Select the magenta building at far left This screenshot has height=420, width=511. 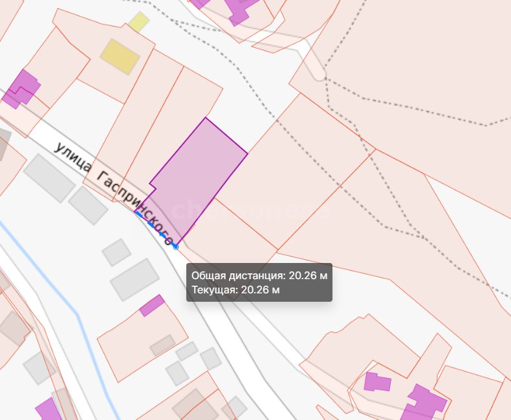(x=23, y=87)
